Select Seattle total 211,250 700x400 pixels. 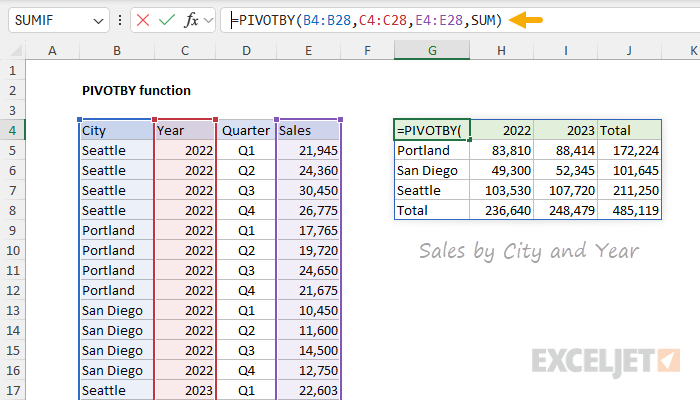[x=629, y=191]
